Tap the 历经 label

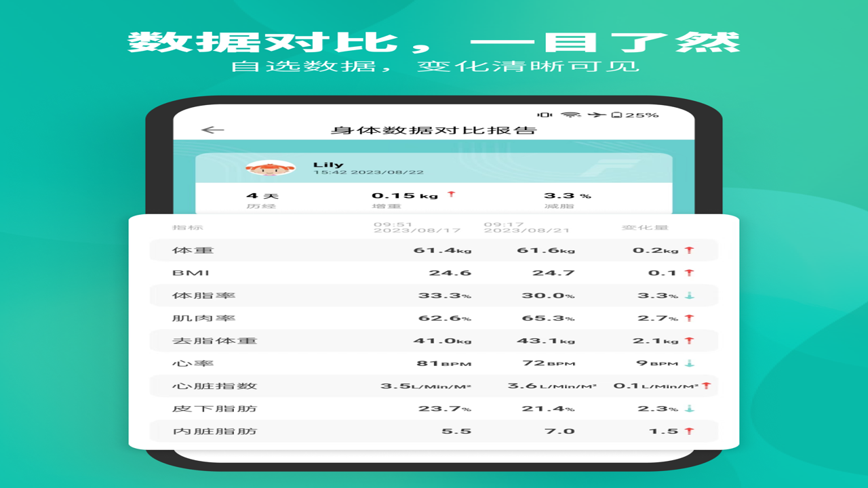(x=260, y=205)
